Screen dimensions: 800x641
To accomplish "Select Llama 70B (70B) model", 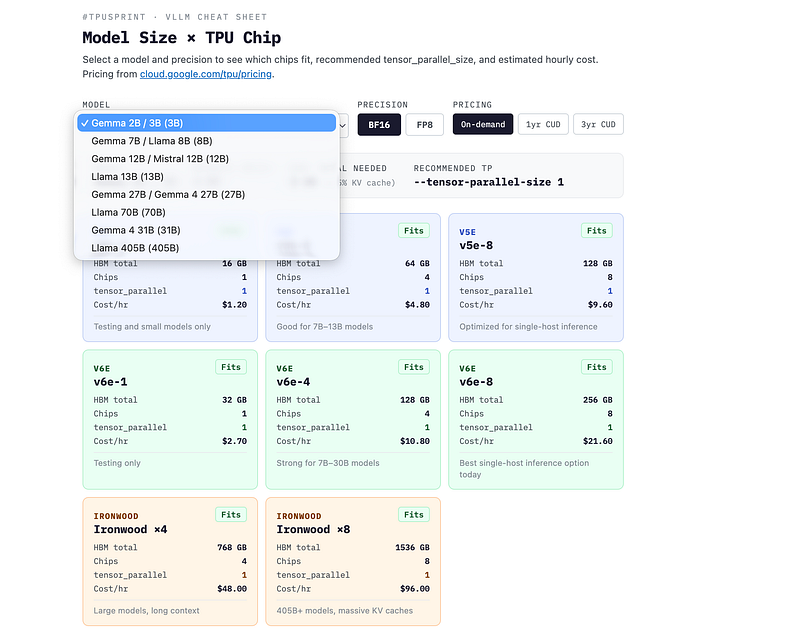I will pyautogui.click(x=206, y=212).
